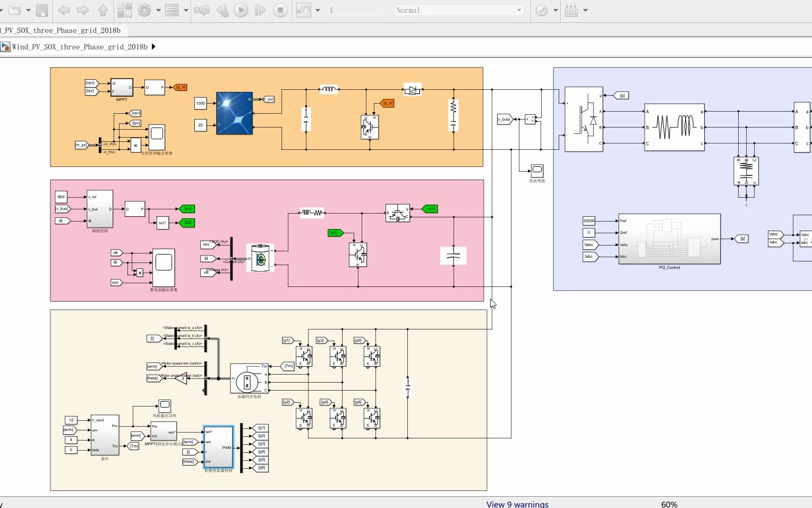This screenshot has height=508, width=812.
Task: Open the Library Browser
Action: (x=124, y=10)
